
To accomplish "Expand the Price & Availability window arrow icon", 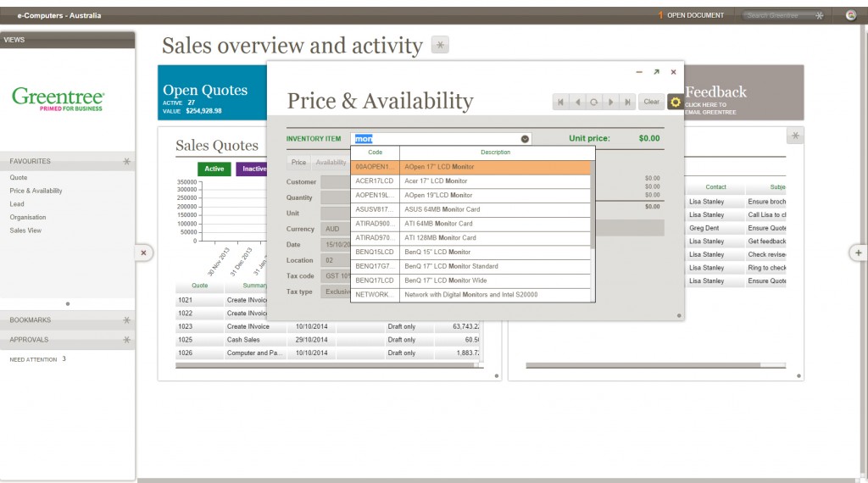I will tap(656, 72).
